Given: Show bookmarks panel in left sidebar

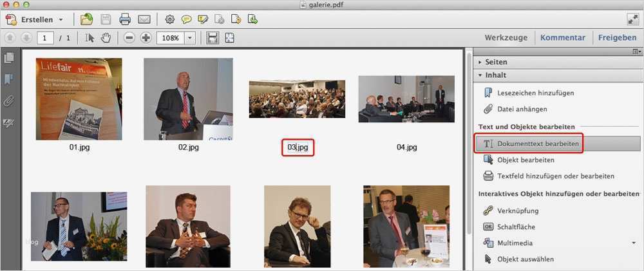Looking at the screenshot, I should pos(8,79).
